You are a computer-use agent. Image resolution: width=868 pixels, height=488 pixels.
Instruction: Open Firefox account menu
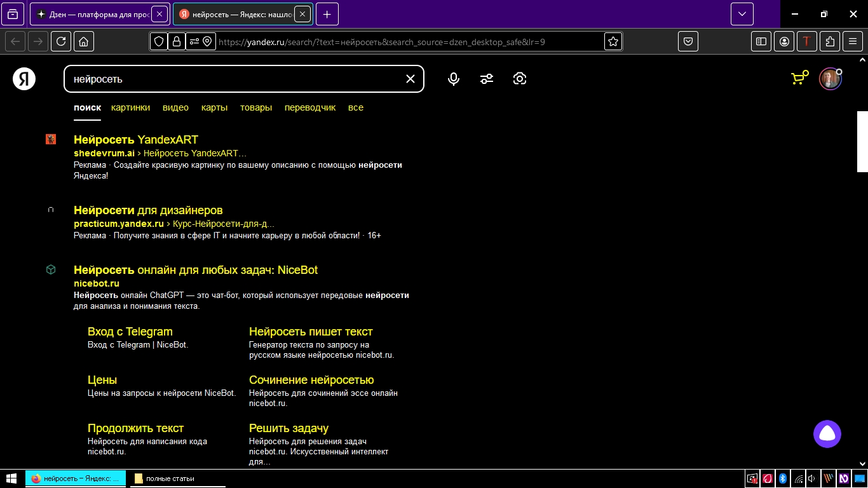point(784,41)
